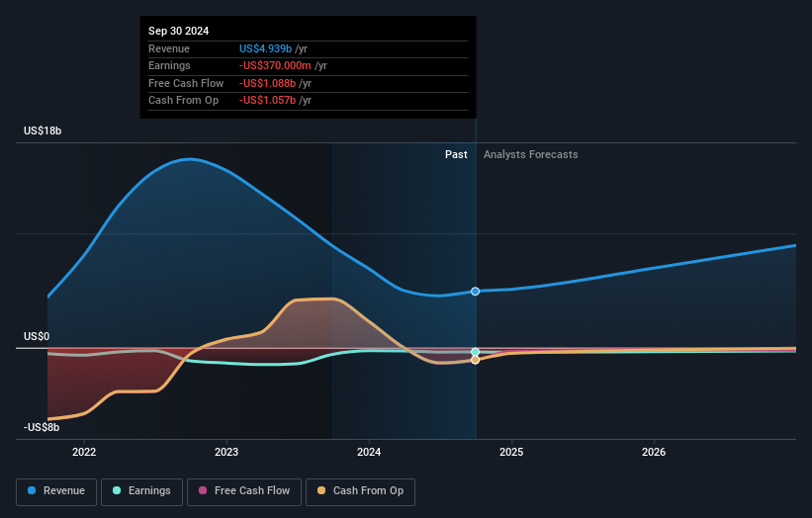Click the Analysts Forecasts label
This screenshot has height=518, width=812.
point(531,154)
